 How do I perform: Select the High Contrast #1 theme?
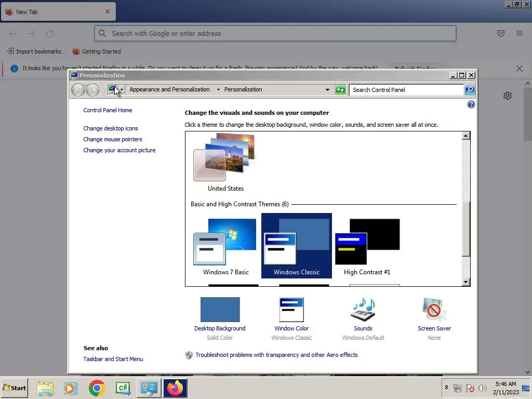[x=367, y=246]
